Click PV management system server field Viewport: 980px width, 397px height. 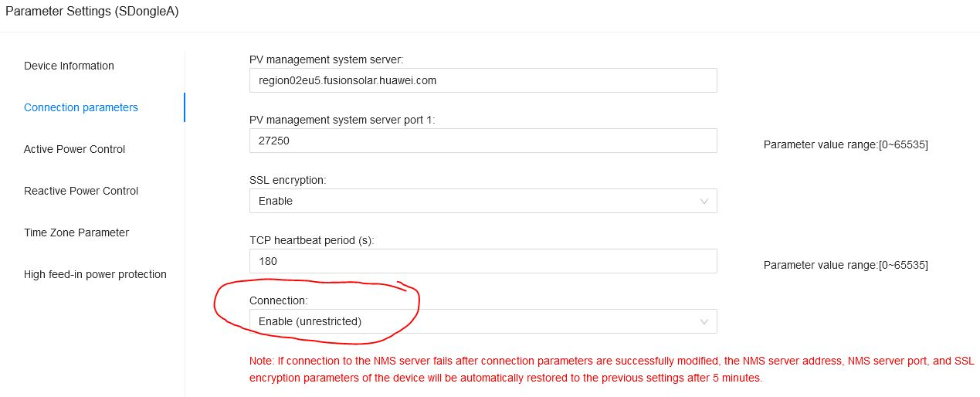click(x=483, y=80)
